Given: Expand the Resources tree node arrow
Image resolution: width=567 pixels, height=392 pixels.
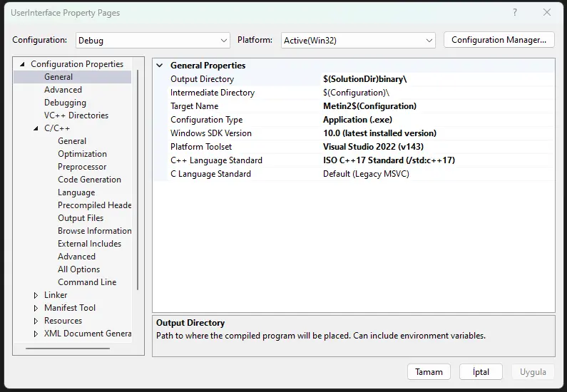Looking at the screenshot, I should coord(36,321).
